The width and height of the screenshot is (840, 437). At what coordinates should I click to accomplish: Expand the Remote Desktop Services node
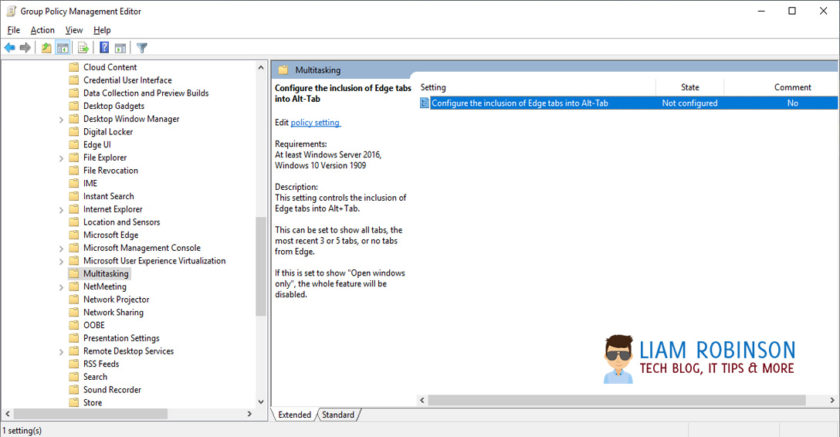pos(61,352)
